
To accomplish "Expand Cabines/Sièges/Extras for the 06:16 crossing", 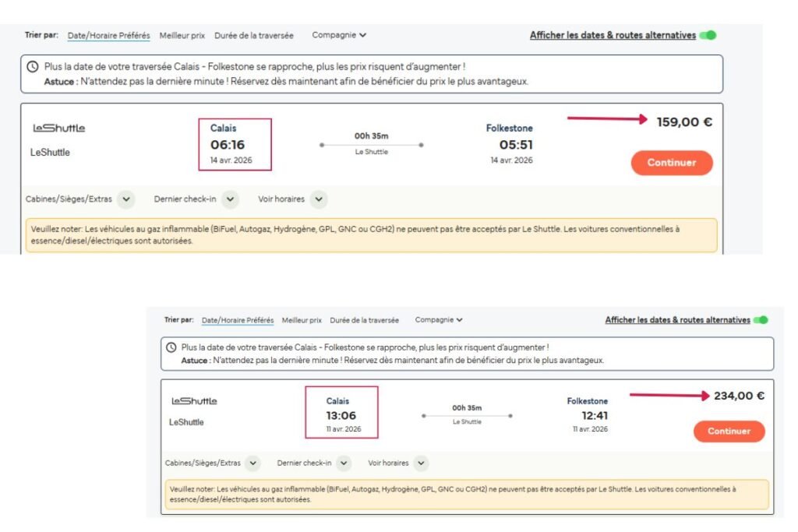I will (127, 199).
